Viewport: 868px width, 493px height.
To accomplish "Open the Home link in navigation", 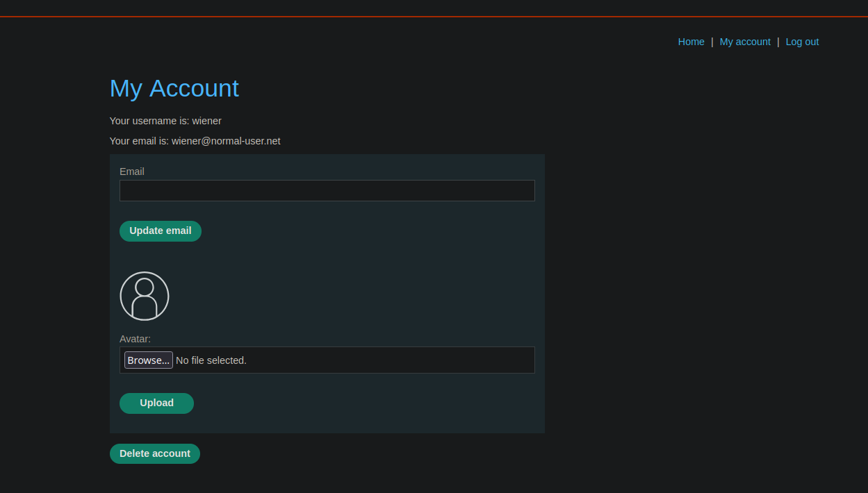I will click(691, 42).
